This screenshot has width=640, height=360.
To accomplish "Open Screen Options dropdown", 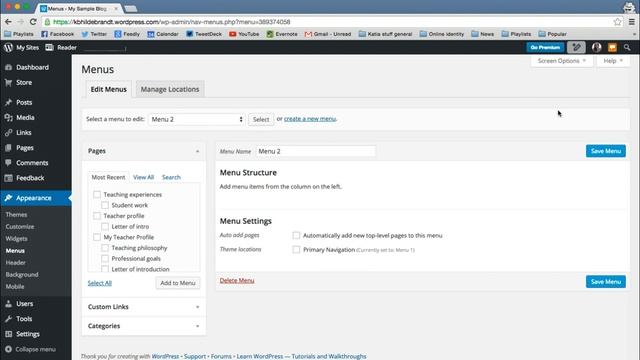I will click(x=562, y=61).
